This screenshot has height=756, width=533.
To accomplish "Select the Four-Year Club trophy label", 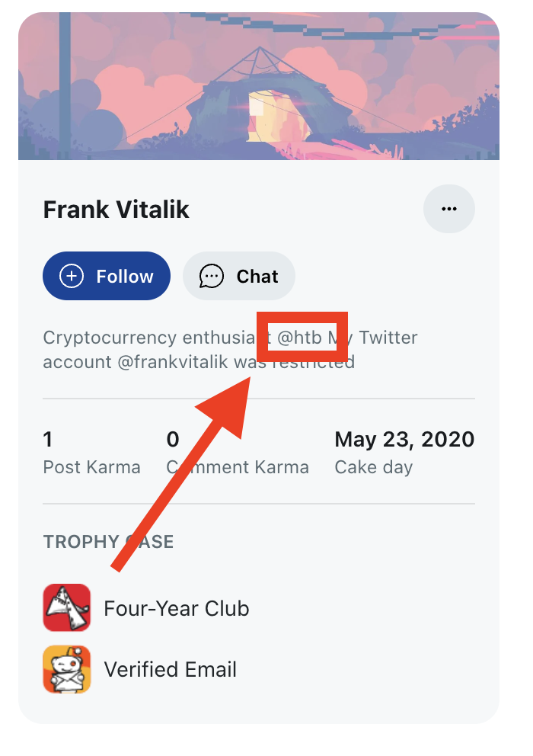I will tap(177, 608).
